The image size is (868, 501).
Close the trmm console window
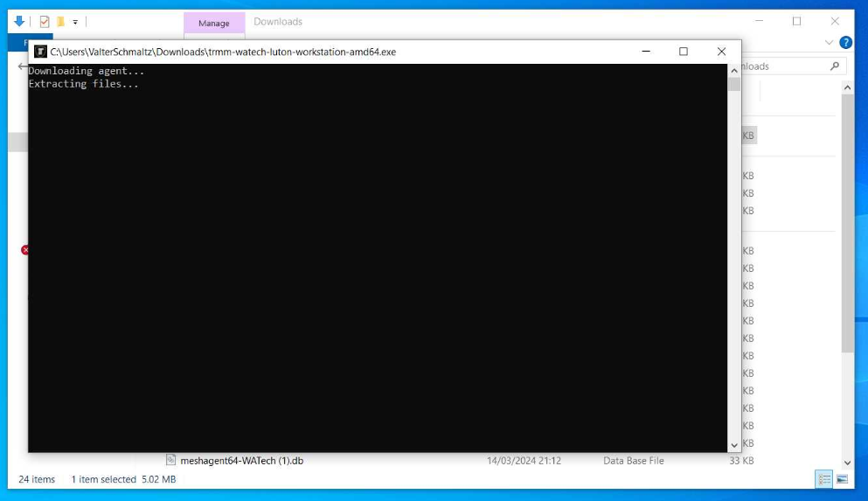(x=721, y=52)
